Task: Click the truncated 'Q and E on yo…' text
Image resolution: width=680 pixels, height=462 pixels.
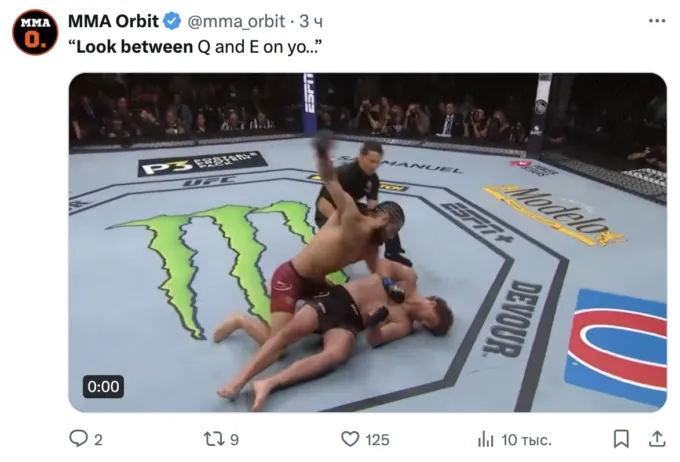Action: coord(259,47)
